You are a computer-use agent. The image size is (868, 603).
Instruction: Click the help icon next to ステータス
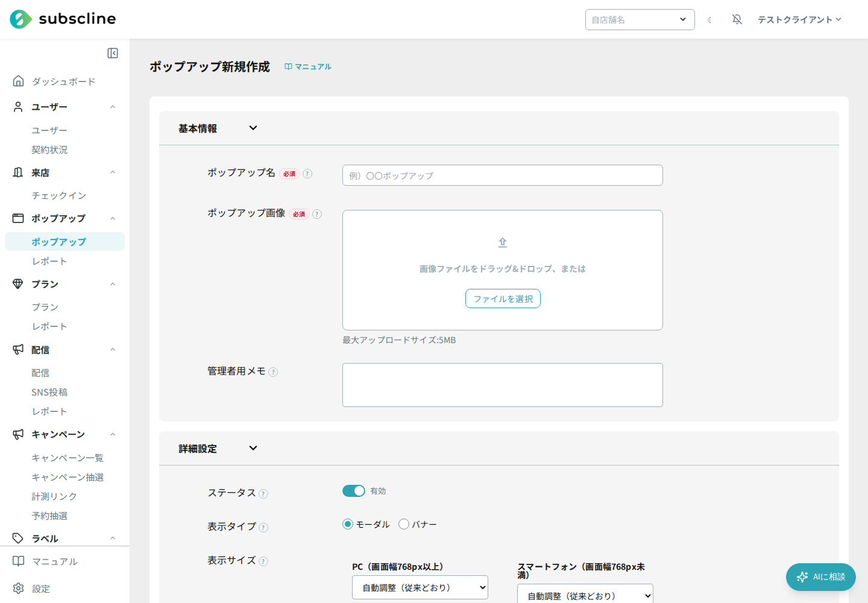pyautogui.click(x=263, y=494)
